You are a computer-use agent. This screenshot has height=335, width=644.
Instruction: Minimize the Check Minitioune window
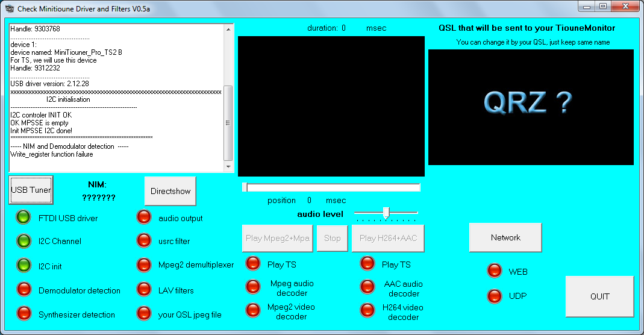point(587,6)
